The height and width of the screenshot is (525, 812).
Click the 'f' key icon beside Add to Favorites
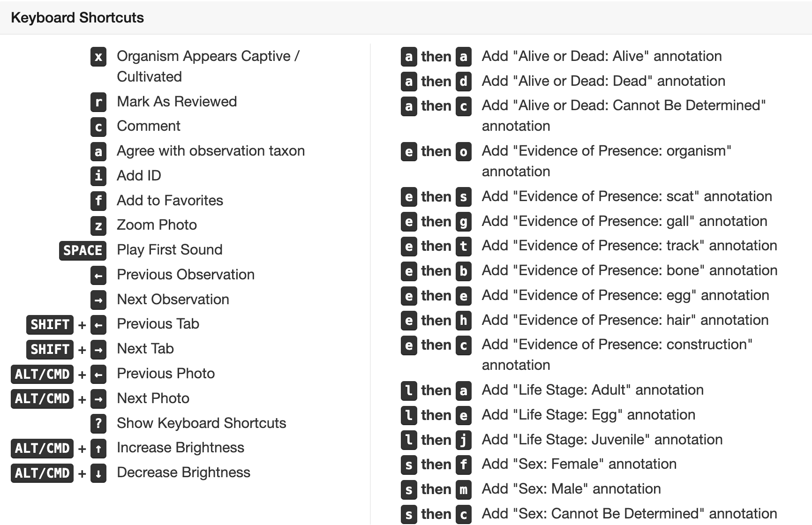pyautogui.click(x=98, y=201)
